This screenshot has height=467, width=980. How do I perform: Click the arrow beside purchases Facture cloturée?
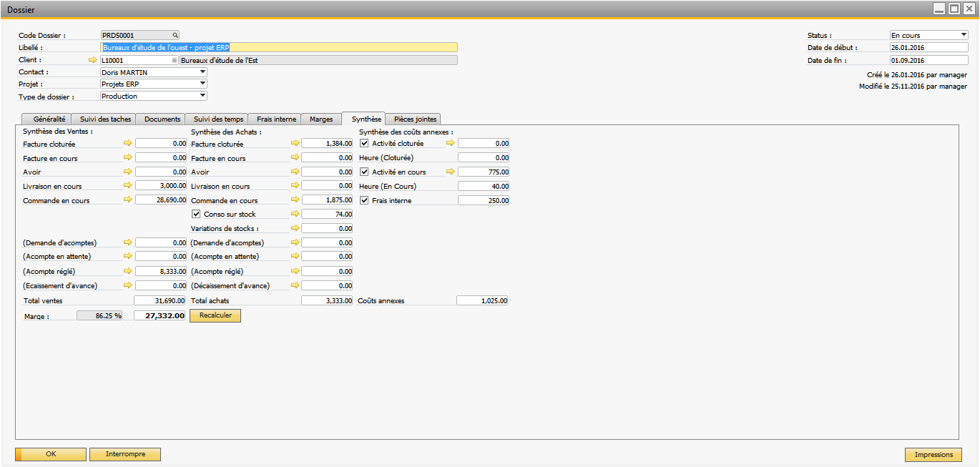tap(295, 143)
